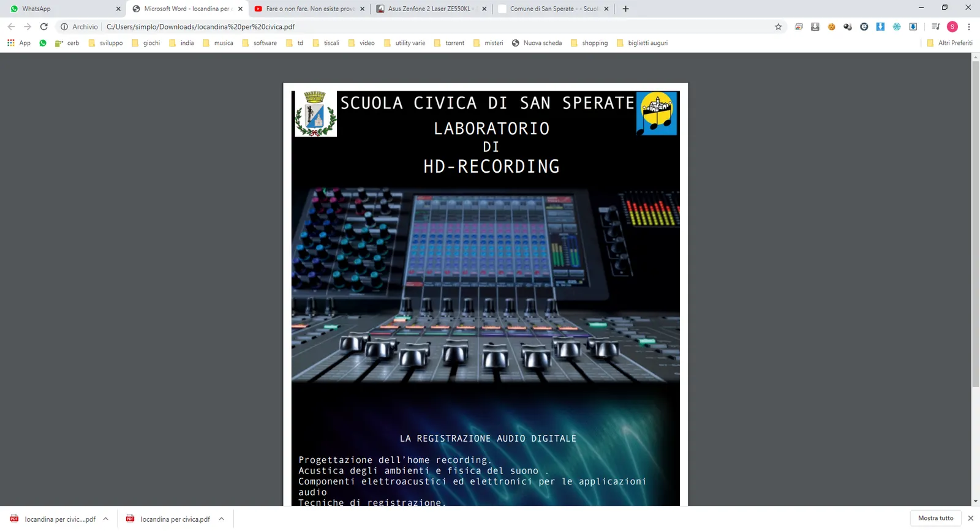This screenshot has width=980, height=531.
Task: Open the Nuova scheda bookmark
Action: pos(537,43)
